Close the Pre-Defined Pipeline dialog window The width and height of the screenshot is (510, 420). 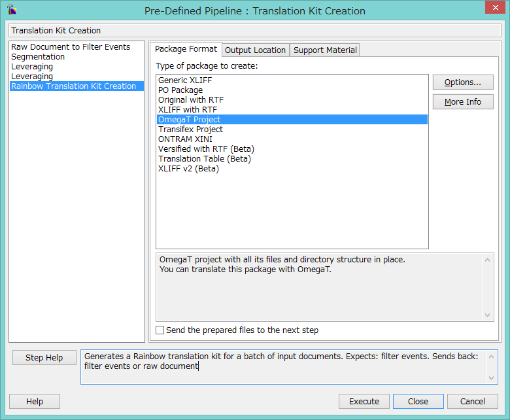(x=495, y=7)
